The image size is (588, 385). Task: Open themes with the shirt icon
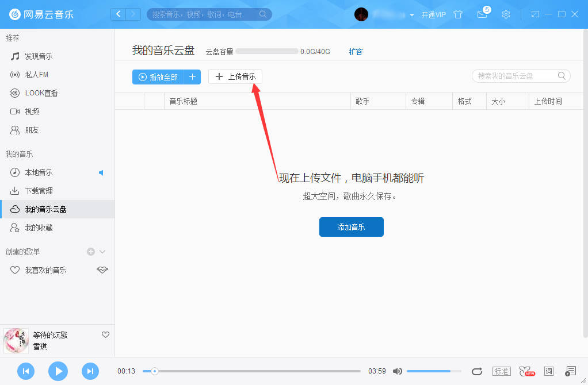tap(457, 14)
